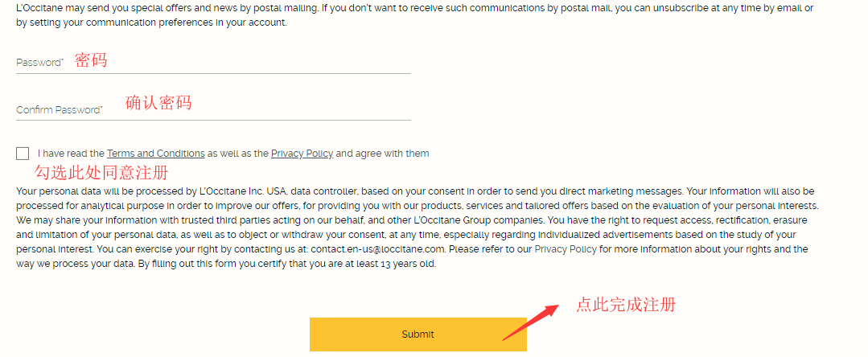Open the Privacy Policy link beside the checkbox
This screenshot has height=357, width=868.
302,154
